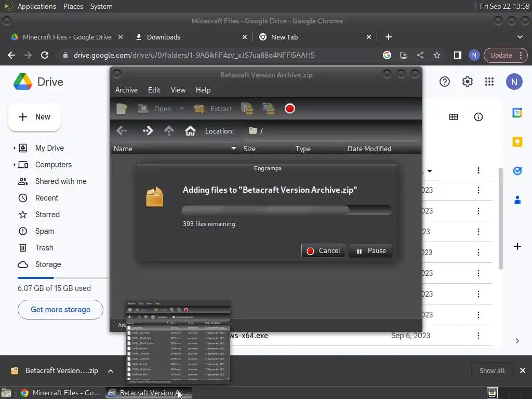Go to archive home location
This screenshot has height=399, width=532.
click(190, 130)
